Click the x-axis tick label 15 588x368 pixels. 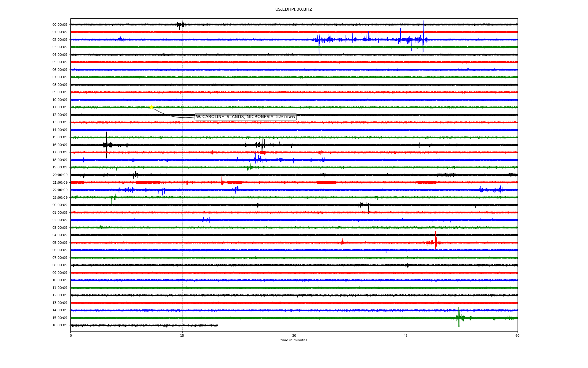182,336
